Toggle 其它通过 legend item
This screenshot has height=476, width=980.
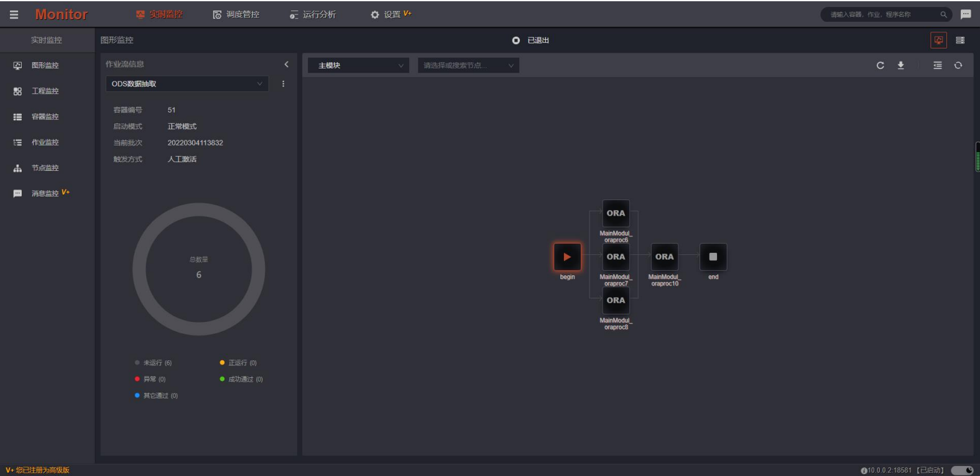pyautogui.click(x=157, y=396)
